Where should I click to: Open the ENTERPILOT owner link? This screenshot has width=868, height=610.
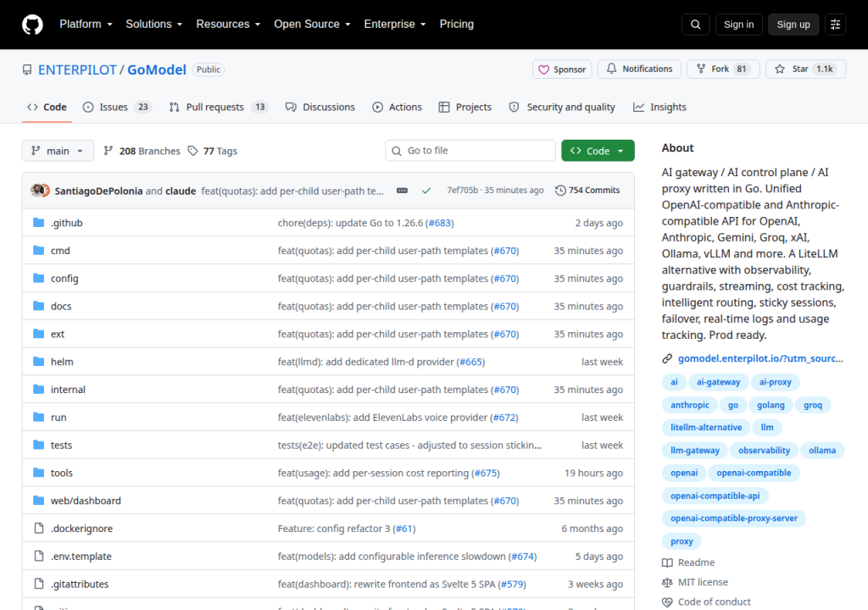click(77, 69)
